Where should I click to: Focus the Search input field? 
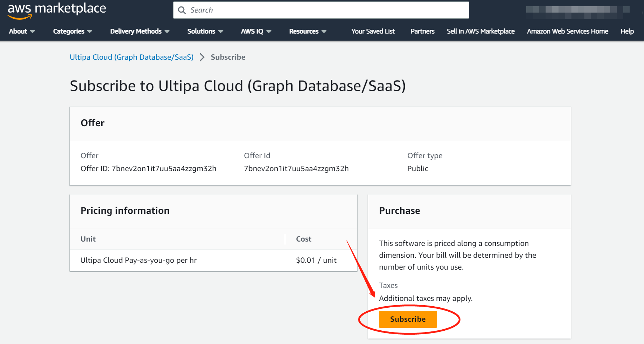[321, 10]
